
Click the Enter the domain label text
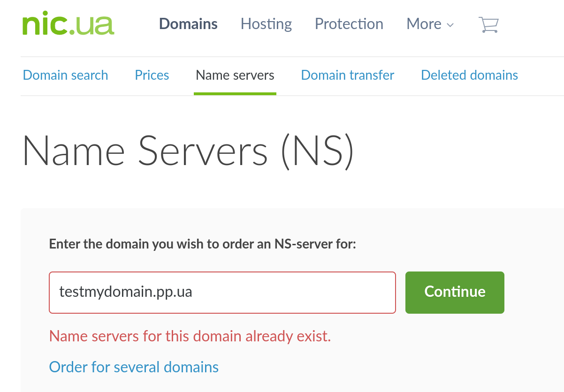(202, 244)
